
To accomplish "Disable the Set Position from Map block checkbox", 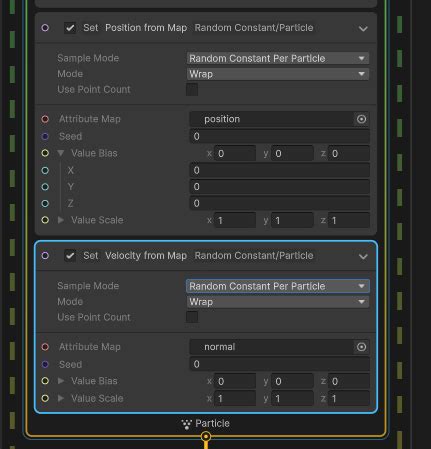I will [x=70, y=28].
